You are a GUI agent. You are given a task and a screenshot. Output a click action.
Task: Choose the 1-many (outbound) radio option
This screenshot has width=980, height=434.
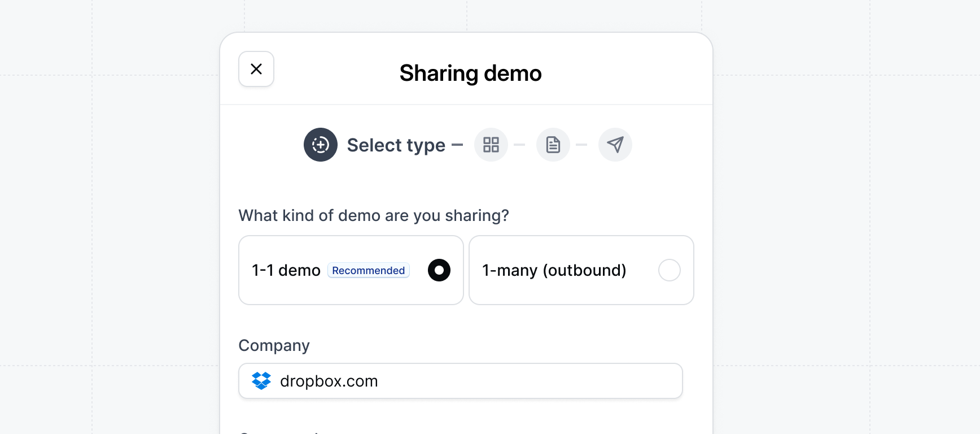[x=670, y=270]
